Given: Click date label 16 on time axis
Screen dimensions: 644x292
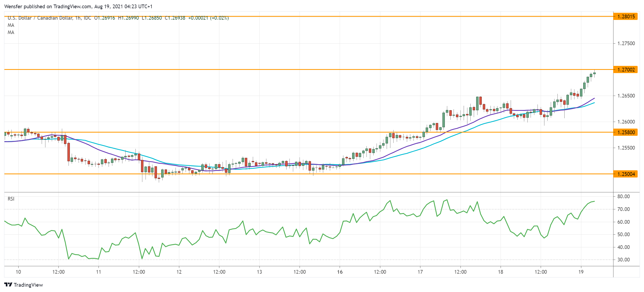Looking at the screenshot, I should point(340,272).
